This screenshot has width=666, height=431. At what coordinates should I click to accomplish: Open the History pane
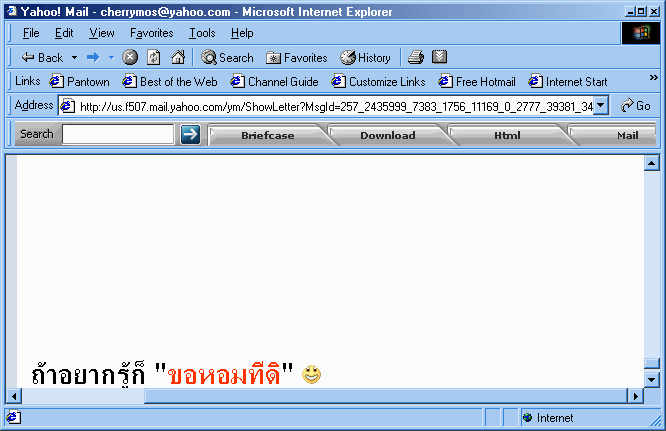click(x=365, y=57)
